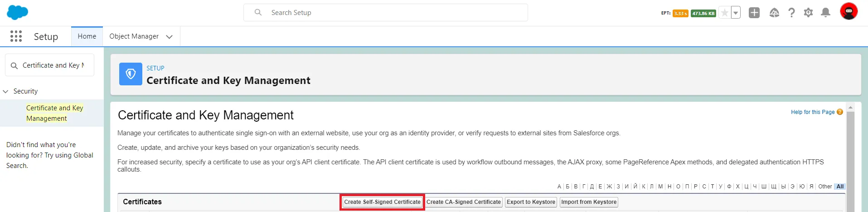868x212 pixels.
Task: Click the user profile avatar
Action: pyautogui.click(x=849, y=12)
